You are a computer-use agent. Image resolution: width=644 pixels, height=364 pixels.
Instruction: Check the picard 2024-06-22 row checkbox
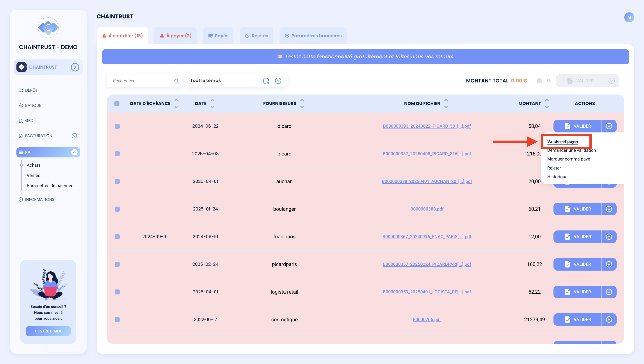pos(117,126)
